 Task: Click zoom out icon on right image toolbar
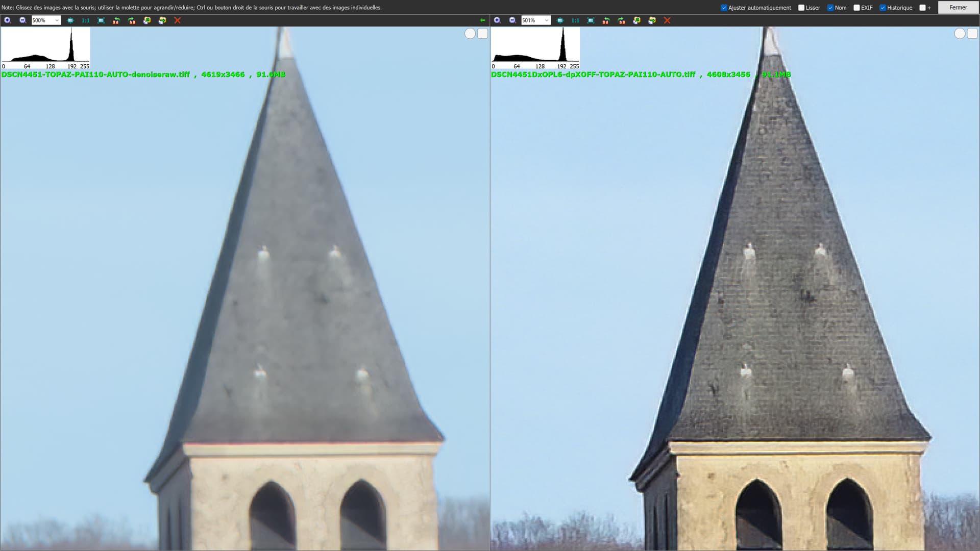pyautogui.click(x=512, y=20)
